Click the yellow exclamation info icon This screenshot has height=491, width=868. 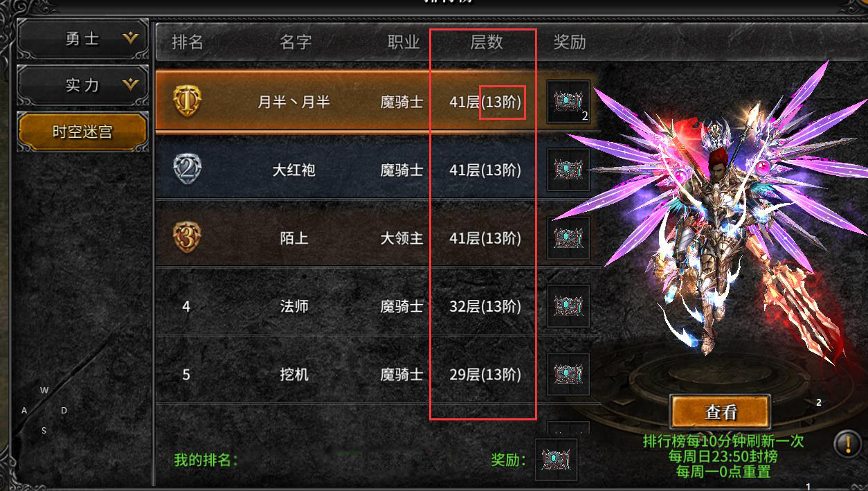point(847,443)
